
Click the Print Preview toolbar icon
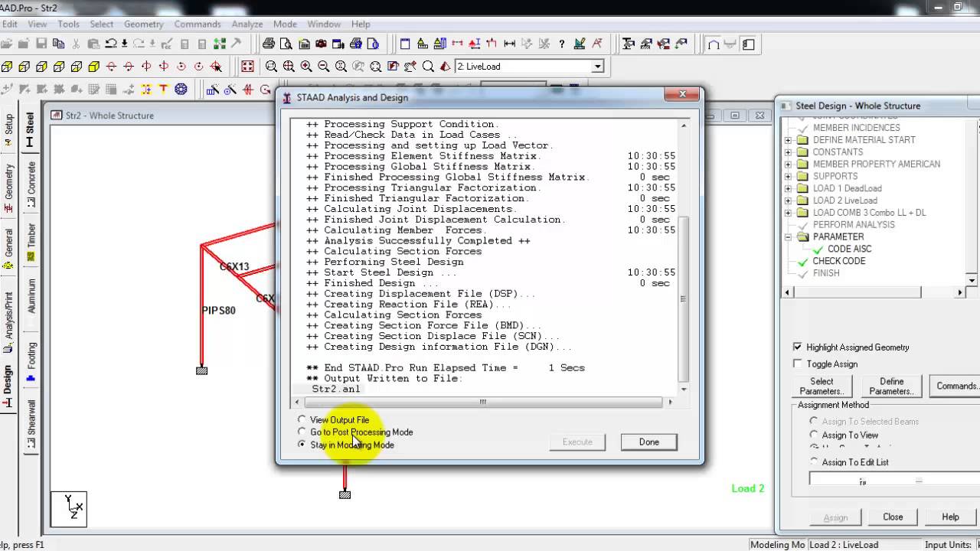(x=286, y=44)
